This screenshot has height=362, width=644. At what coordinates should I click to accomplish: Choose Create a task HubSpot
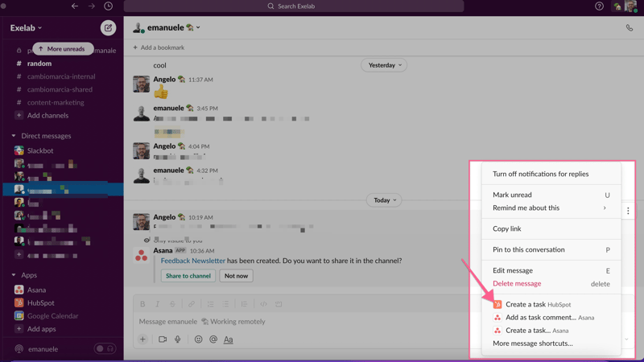coord(551,305)
